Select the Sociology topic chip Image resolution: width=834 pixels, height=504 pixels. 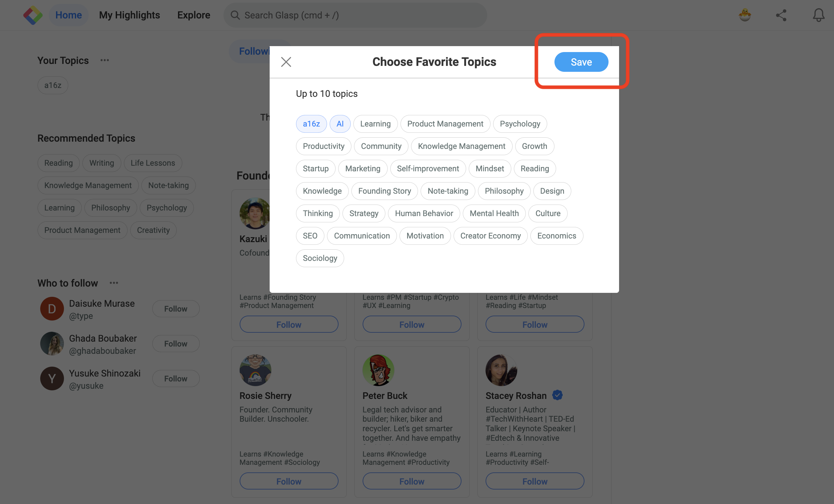tap(319, 258)
